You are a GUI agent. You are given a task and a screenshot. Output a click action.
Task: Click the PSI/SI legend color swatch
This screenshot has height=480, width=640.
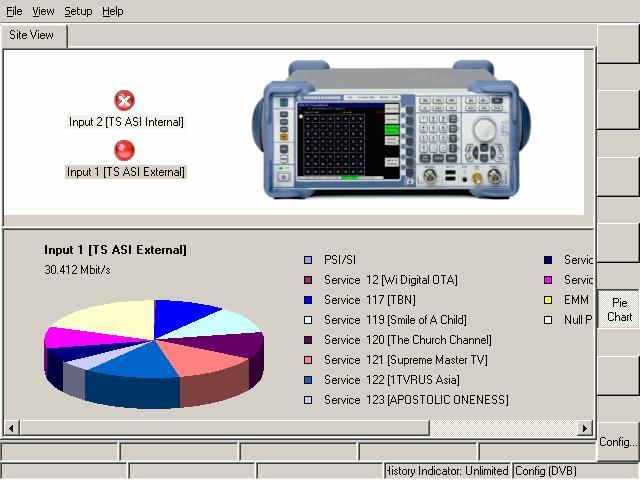tap(308, 260)
